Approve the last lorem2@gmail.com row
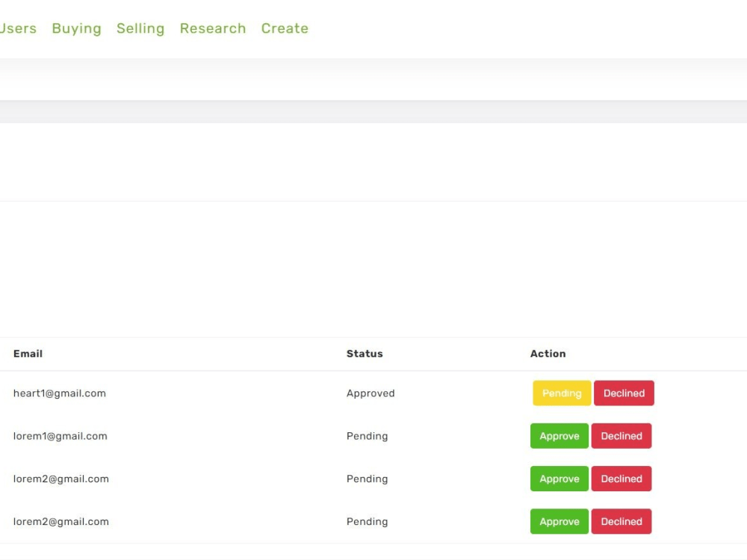The image size is (747, 560). [559, 521]
